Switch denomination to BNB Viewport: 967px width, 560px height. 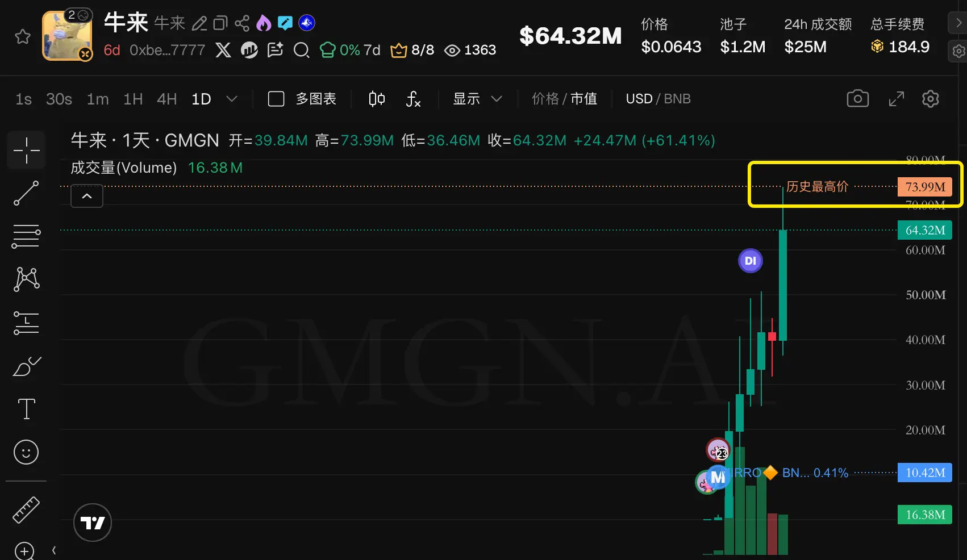point(677,99)
